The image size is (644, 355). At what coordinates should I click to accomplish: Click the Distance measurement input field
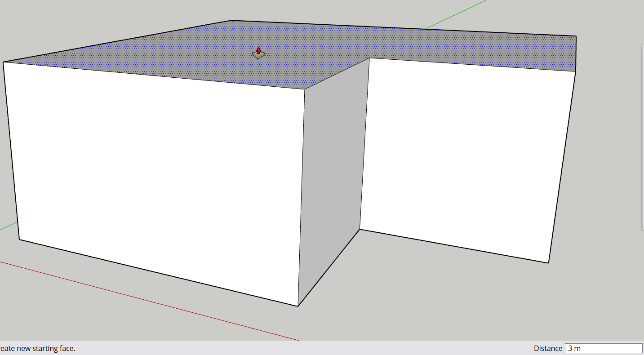[x=604, y=348]
